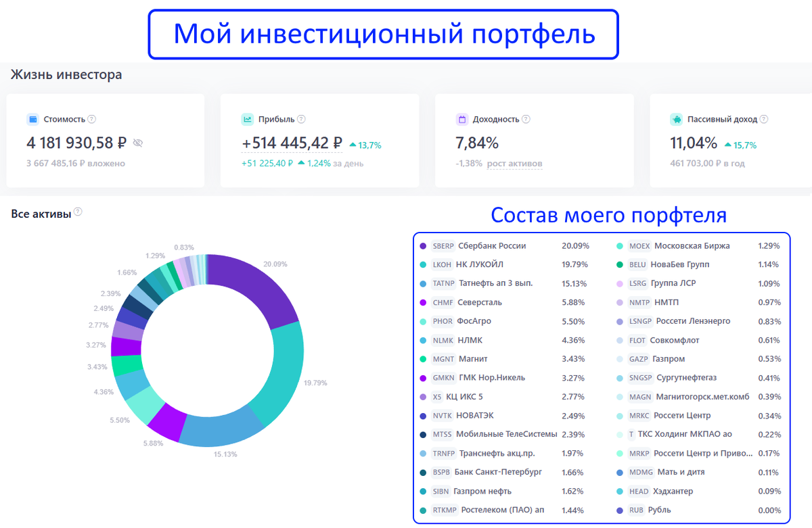The width and height of the screenshot is (812, 528).
Task: Open the help tooltip next to Стоимость
Action: (92, 119)
